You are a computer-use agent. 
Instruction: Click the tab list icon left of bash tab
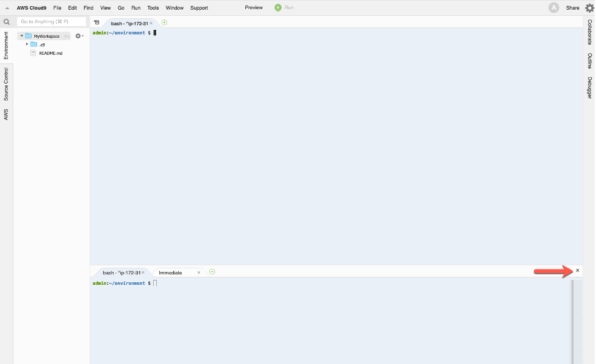96,23
